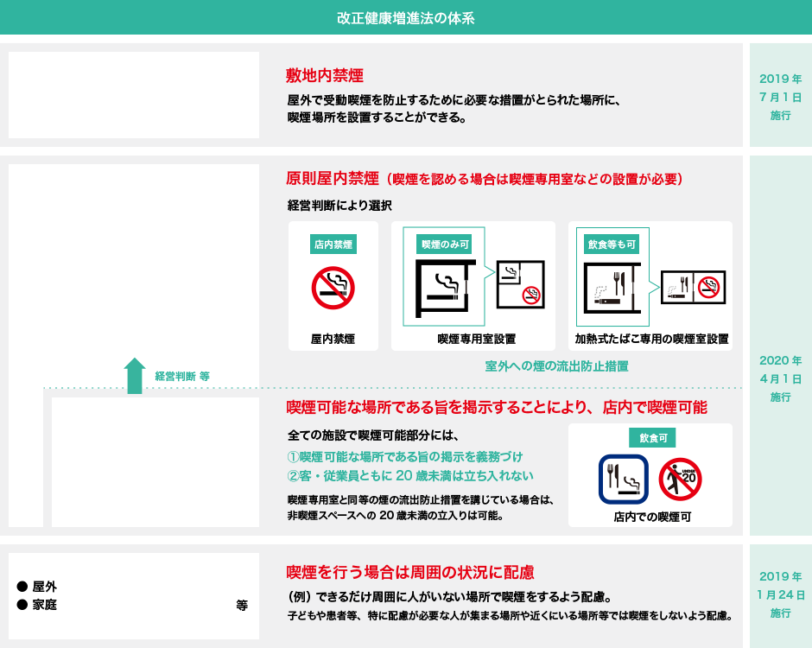
Task: Select the 飲食可 green tag
Action: 652,438
